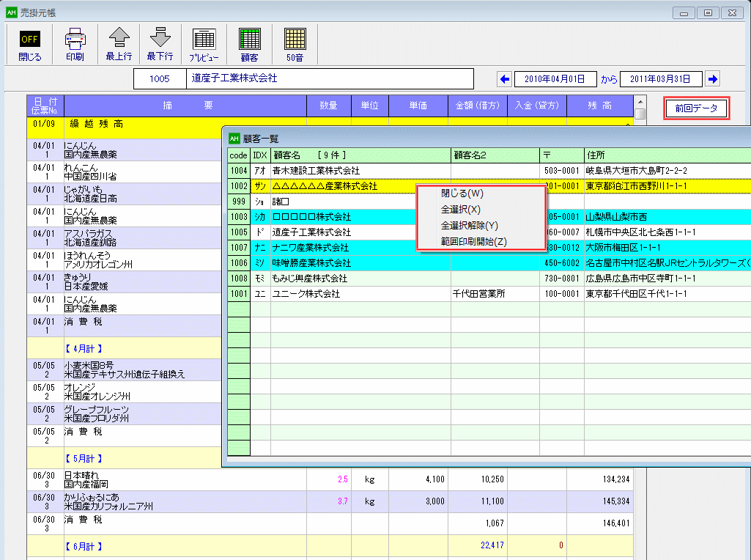Click the ledger scrollbar up arrow
The height and width of the screenshot is (560, 751).
(640, 102)
